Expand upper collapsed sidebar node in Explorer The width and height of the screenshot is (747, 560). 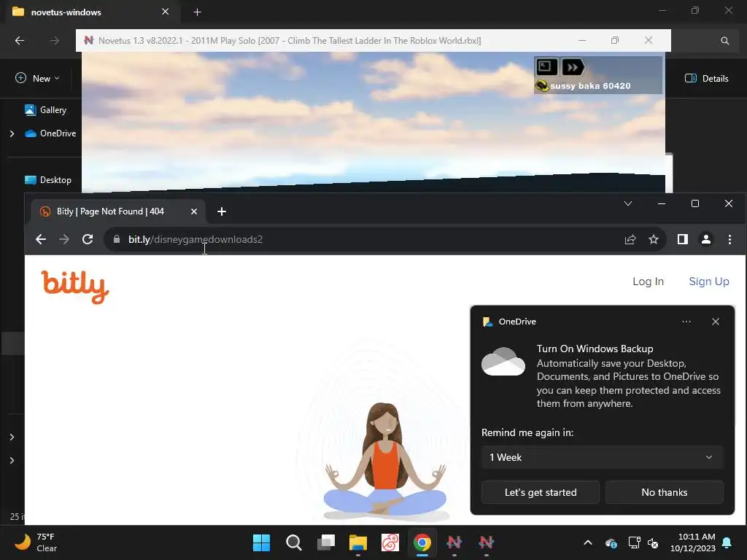coord(12,437)
